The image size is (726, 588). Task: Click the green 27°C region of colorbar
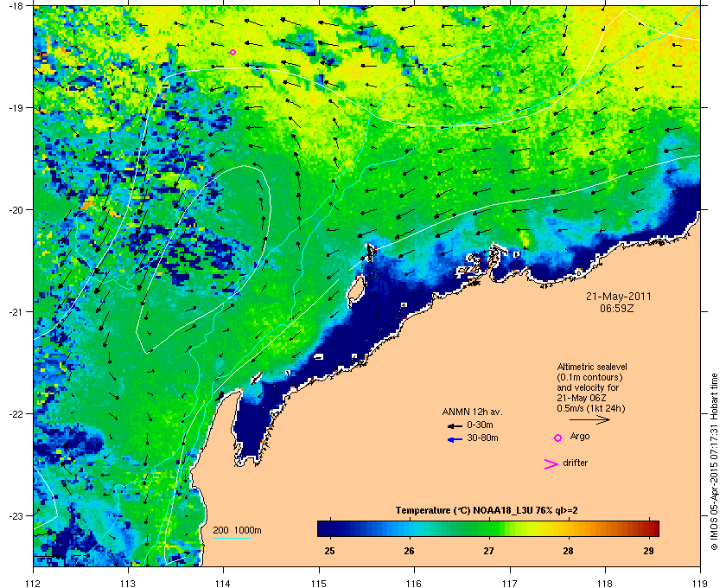[x=488, y=528]
